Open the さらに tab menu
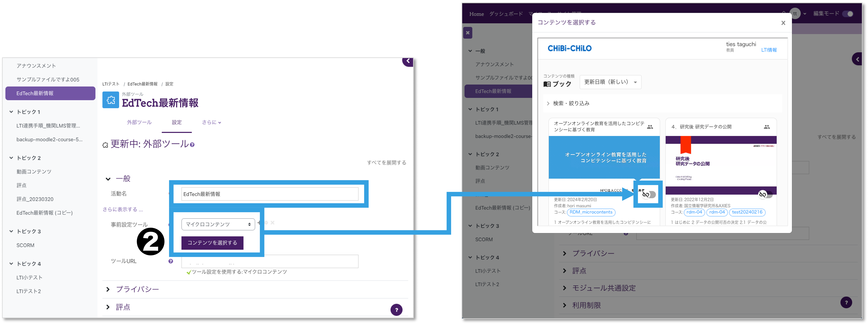The image size is (868, 325). [x=211, y=122]
